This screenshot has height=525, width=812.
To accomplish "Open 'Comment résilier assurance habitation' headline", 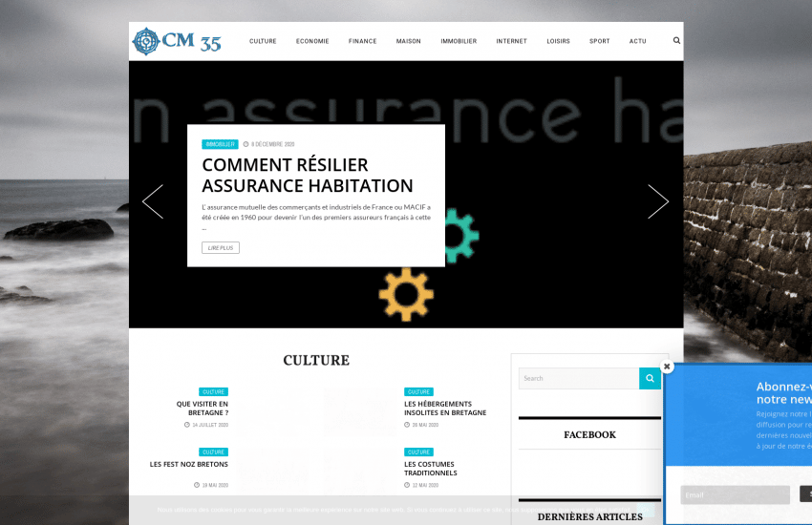I will click(308, 175).
